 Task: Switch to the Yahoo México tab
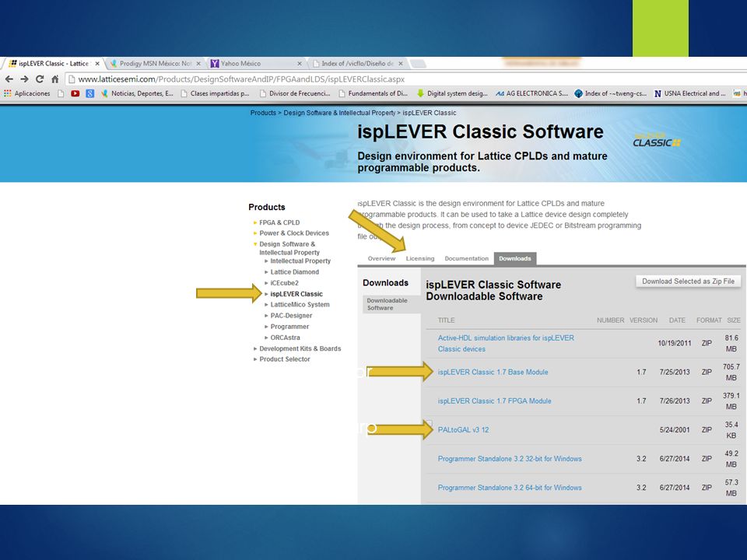[252, 63]
